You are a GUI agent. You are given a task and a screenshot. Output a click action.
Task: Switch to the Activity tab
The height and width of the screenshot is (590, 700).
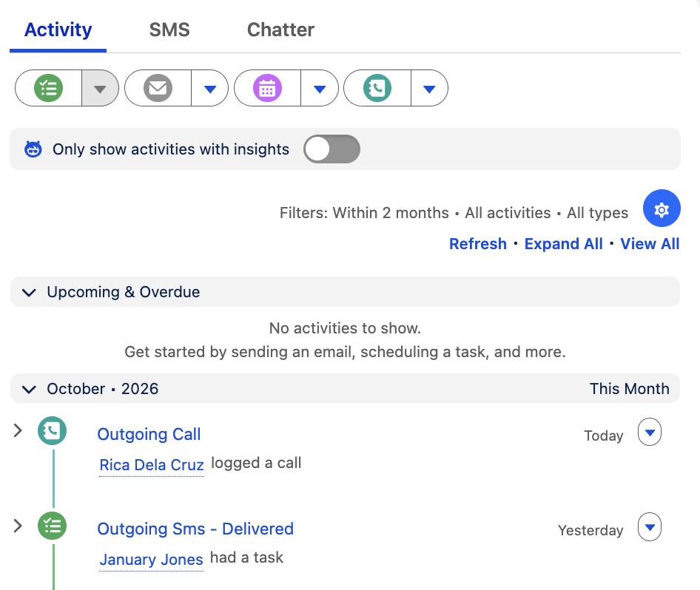pos(58,30)
